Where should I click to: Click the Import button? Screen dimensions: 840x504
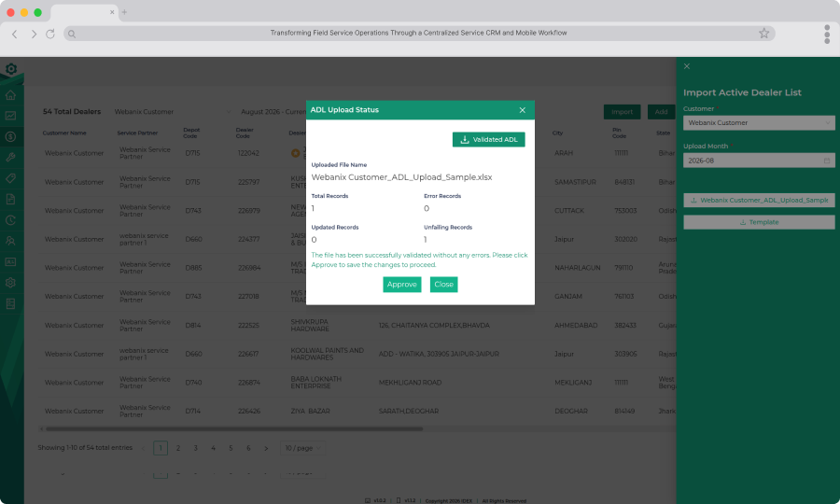[x=622, y=112]
